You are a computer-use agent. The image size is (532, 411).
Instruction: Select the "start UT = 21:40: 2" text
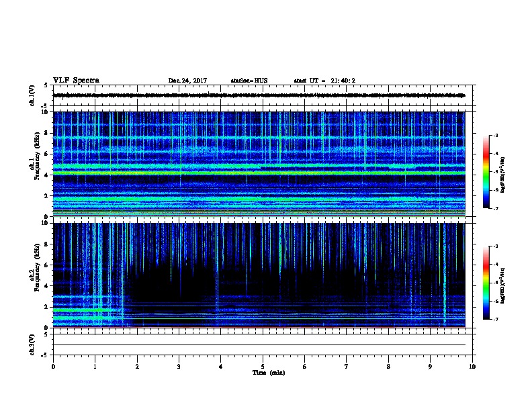pyautogui.click(x=324, y=81)
